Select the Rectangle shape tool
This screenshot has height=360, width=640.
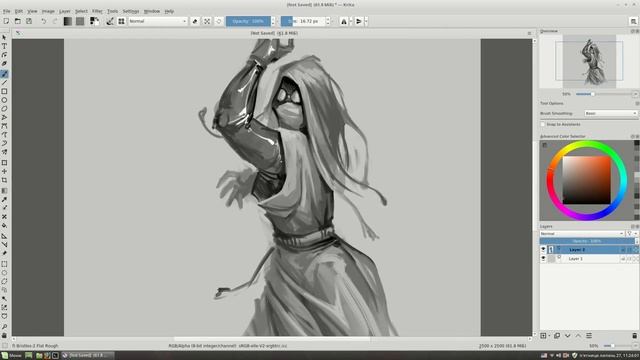pyautogui.click(x=4, y=91)
